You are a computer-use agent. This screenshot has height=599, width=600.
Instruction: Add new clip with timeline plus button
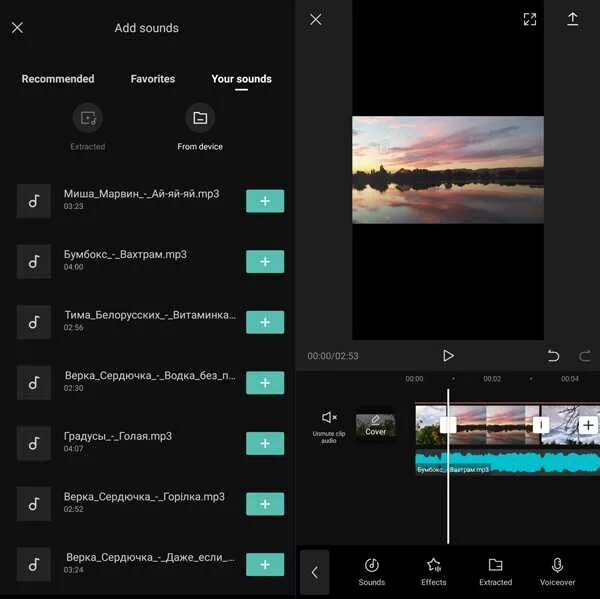click(x=588, y=425)
